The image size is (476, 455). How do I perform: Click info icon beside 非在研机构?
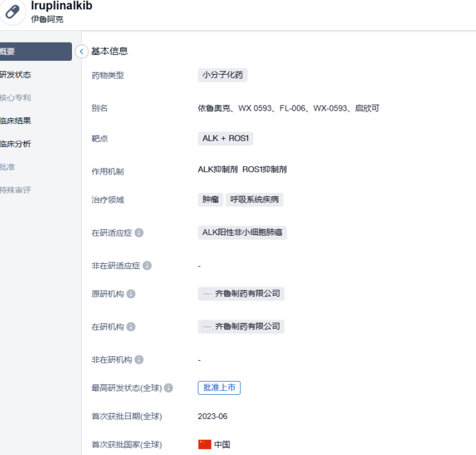point(139,359)
